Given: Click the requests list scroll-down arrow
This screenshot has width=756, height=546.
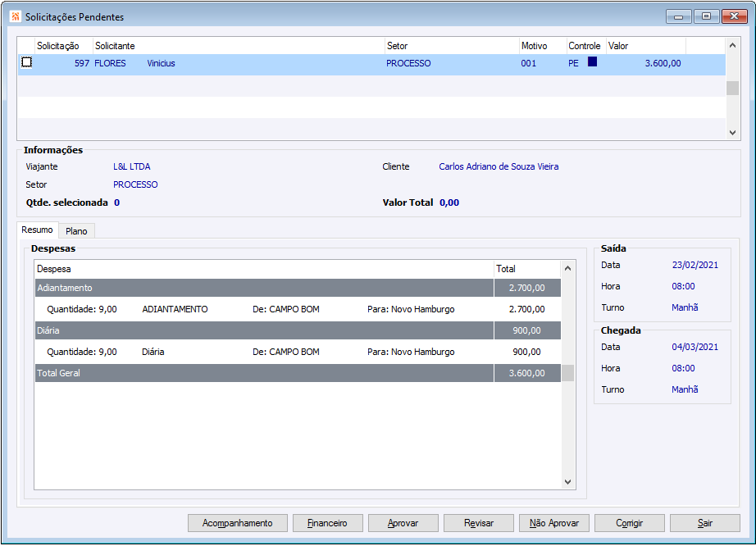Looking at the screenshot, I should coord(732,133).
